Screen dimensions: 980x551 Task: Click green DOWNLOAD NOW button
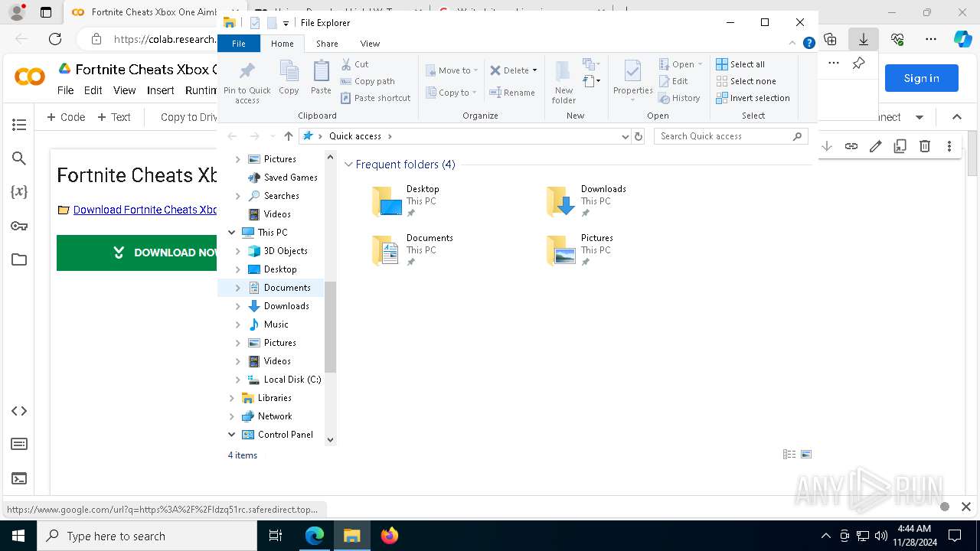click(x=137, y=253)
